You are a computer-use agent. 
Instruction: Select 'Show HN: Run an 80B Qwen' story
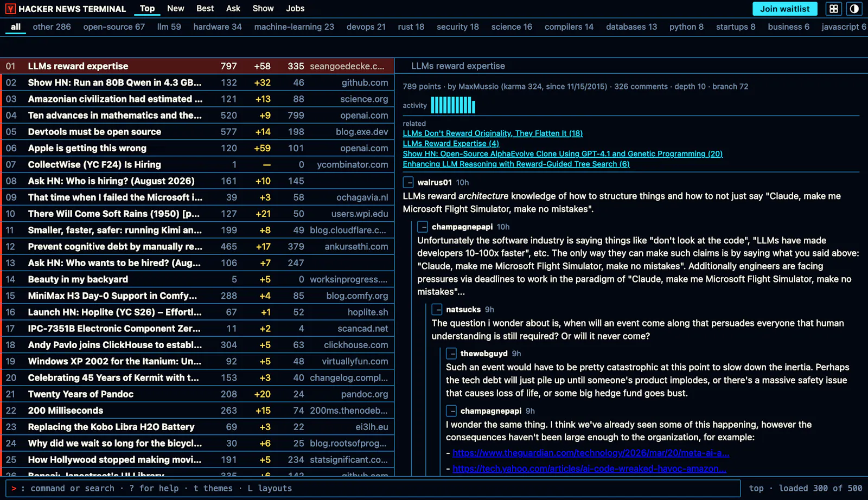coord(198,82)
